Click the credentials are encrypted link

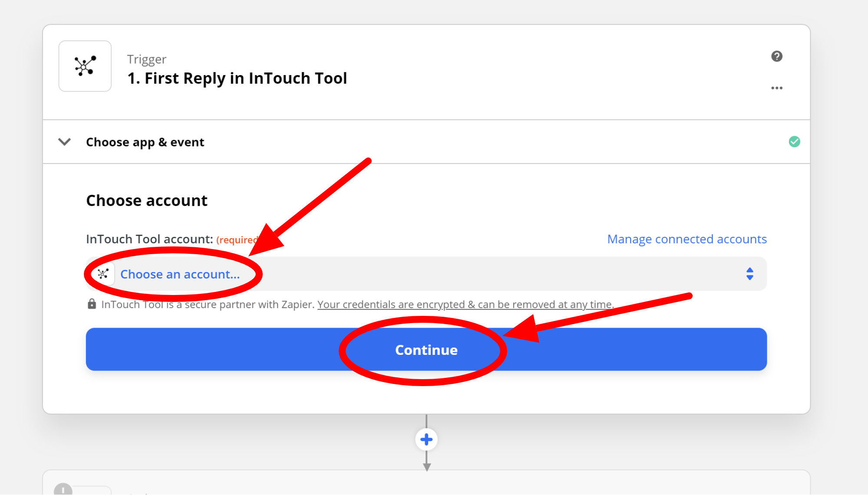point(465,305)
